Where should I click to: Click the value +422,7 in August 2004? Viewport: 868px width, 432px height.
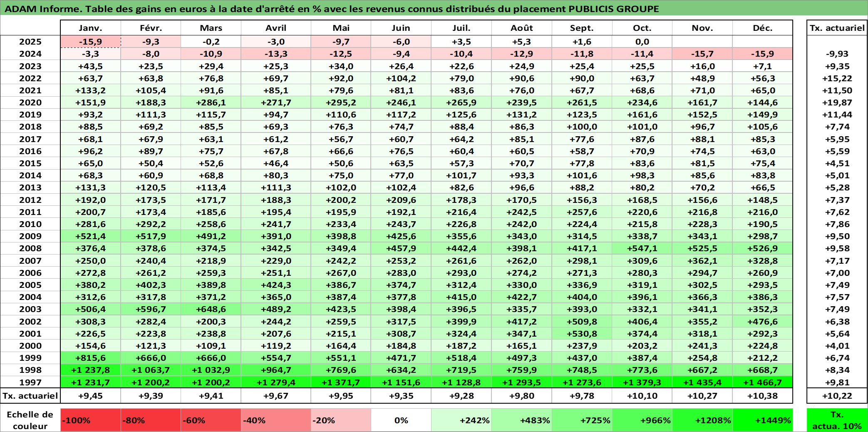coord(522,297)
